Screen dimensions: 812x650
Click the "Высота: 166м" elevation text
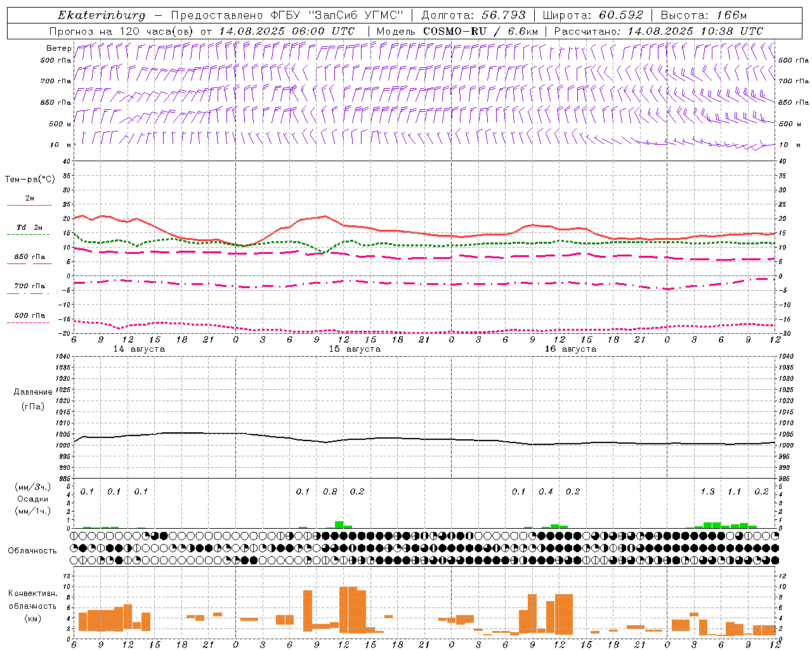(704, 15)
